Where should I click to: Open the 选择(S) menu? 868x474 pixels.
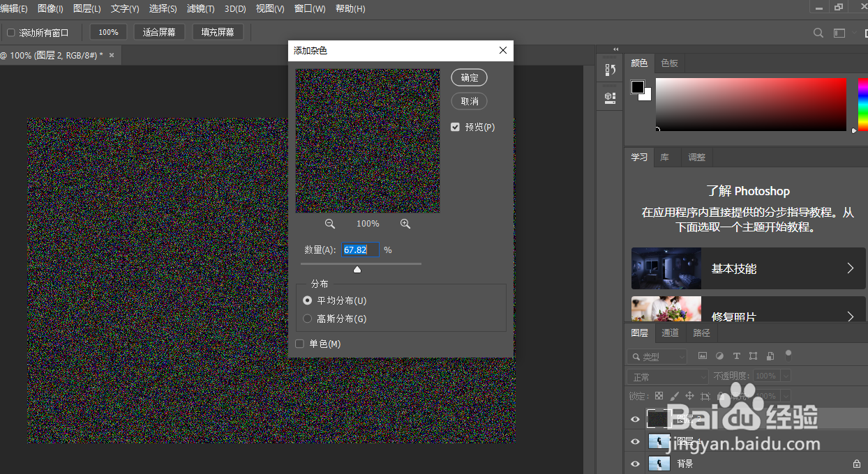pos(163,9)
